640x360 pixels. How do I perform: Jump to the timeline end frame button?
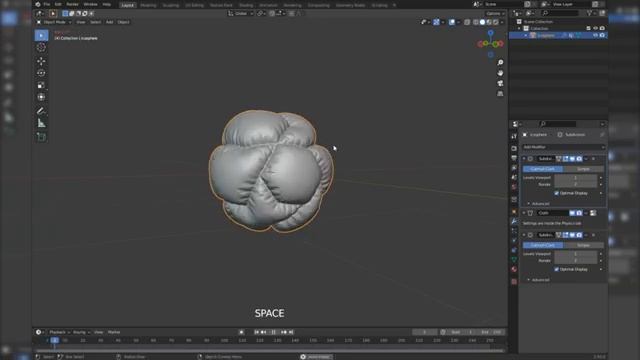[x=291, y=332]
